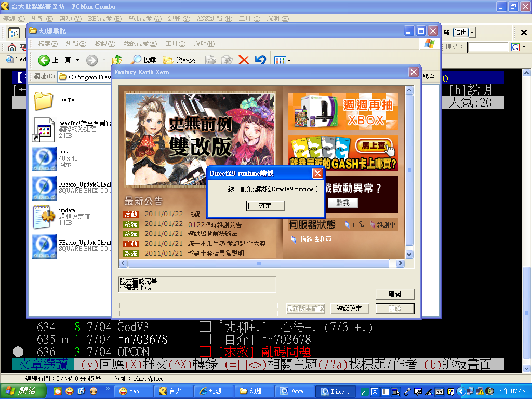Open the 檢視(V) menu in Explorer
Viewport: 532px width, 399px height.
tap(104, 44)
